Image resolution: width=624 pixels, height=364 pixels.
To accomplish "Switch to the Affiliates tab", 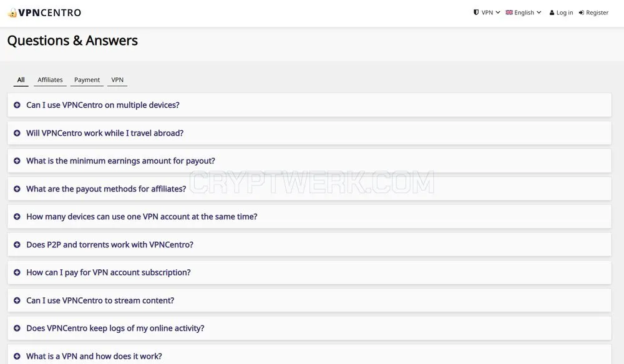I will (50, 80).
